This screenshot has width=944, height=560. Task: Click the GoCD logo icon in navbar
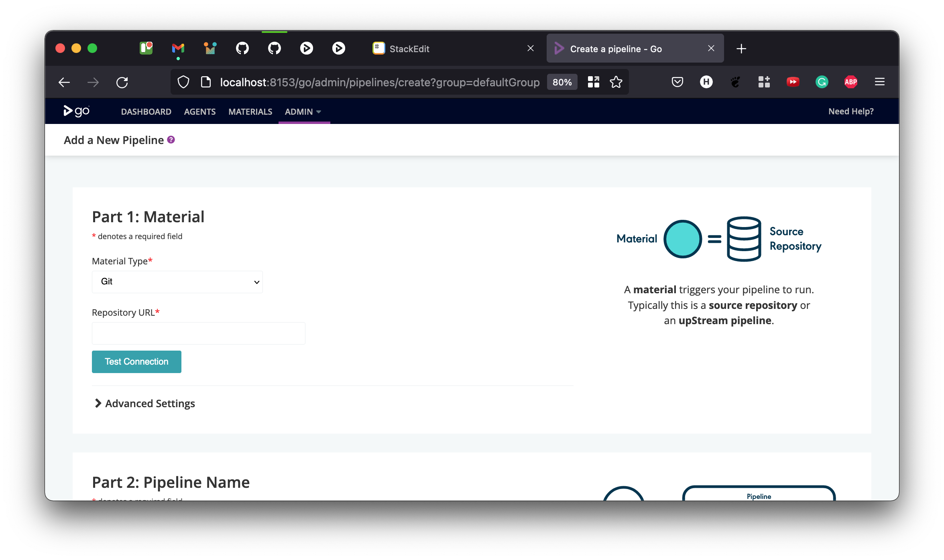pos(76,112)
